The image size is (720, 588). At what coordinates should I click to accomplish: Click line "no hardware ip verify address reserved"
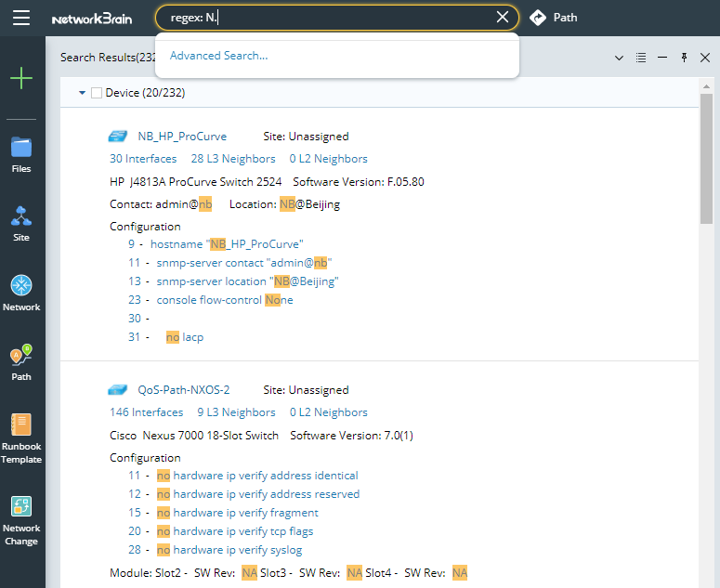click(258, 494)
